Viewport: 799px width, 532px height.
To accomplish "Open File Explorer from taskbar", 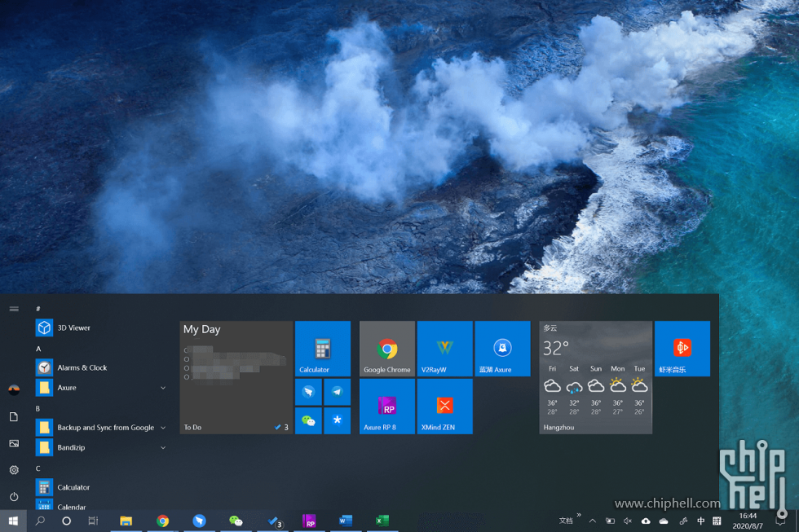I will (x=126, y=521).
